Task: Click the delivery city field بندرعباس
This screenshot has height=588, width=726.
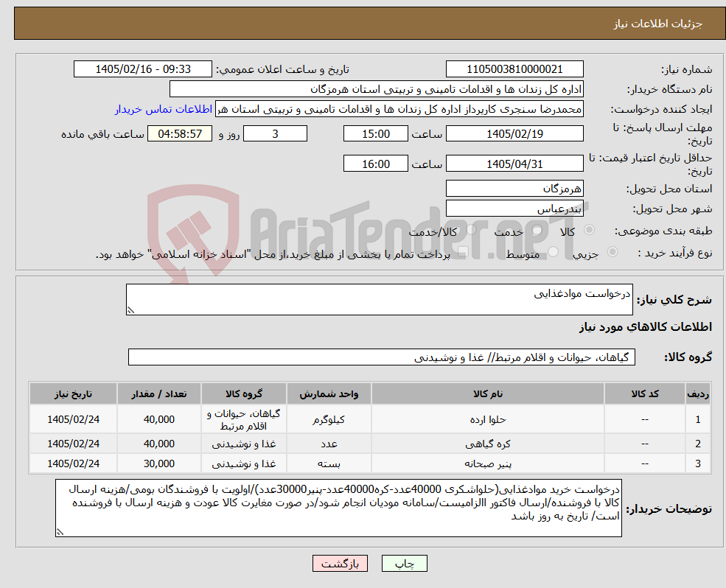Action: (x=514, y=209)
